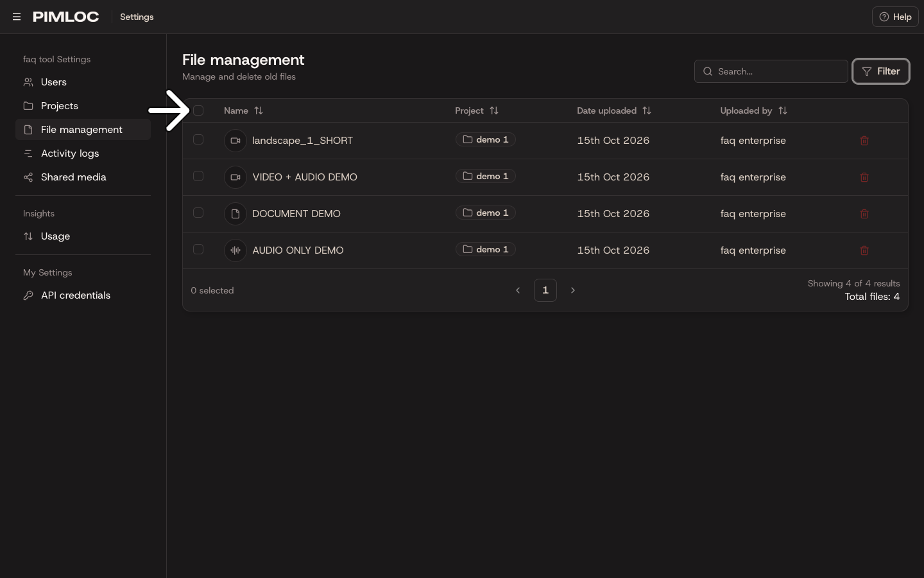
Task: Select File management in sidebar
Action: (x=83, y=130)
